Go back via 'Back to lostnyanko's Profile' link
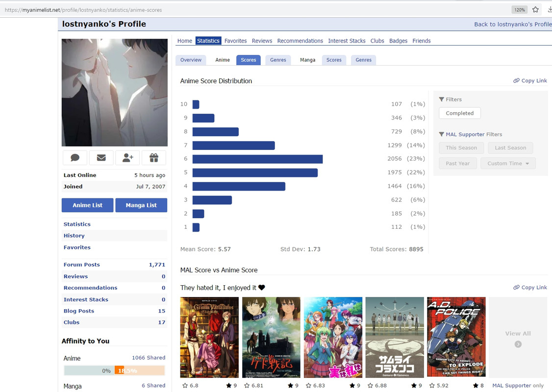Screen dimensions: 552x392 pos(513,24)
